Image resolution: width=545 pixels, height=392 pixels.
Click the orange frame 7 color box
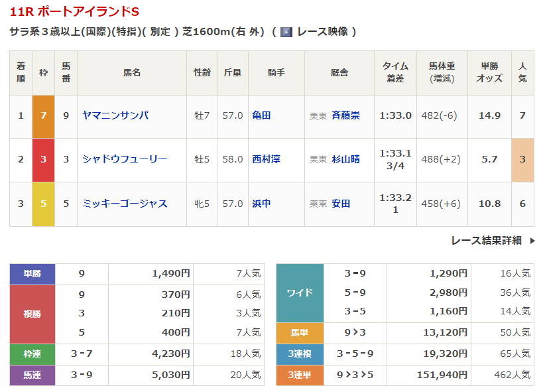point(43,115)
